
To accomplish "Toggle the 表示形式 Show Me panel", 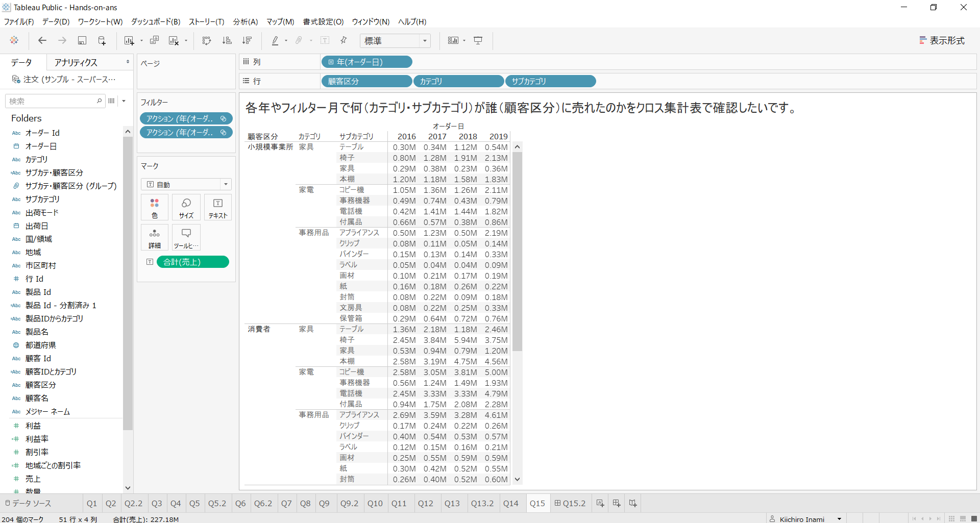I will 942,40.
